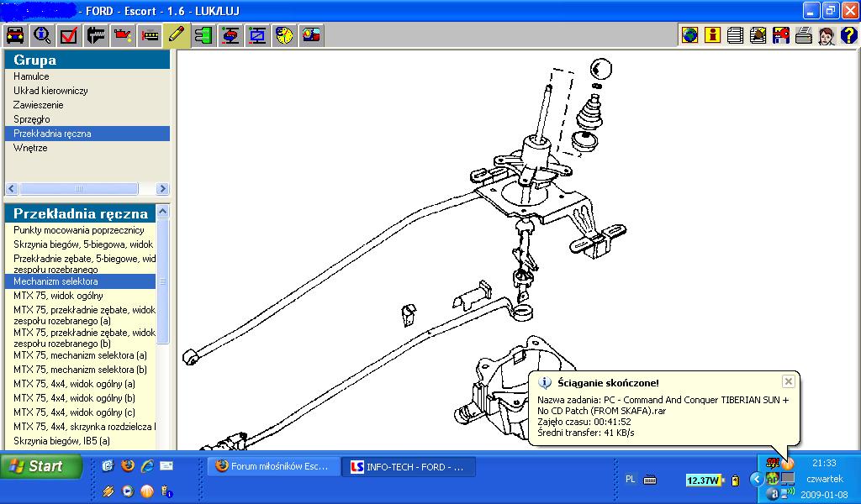Open the magnifier info search tool

tap(42, 35)
